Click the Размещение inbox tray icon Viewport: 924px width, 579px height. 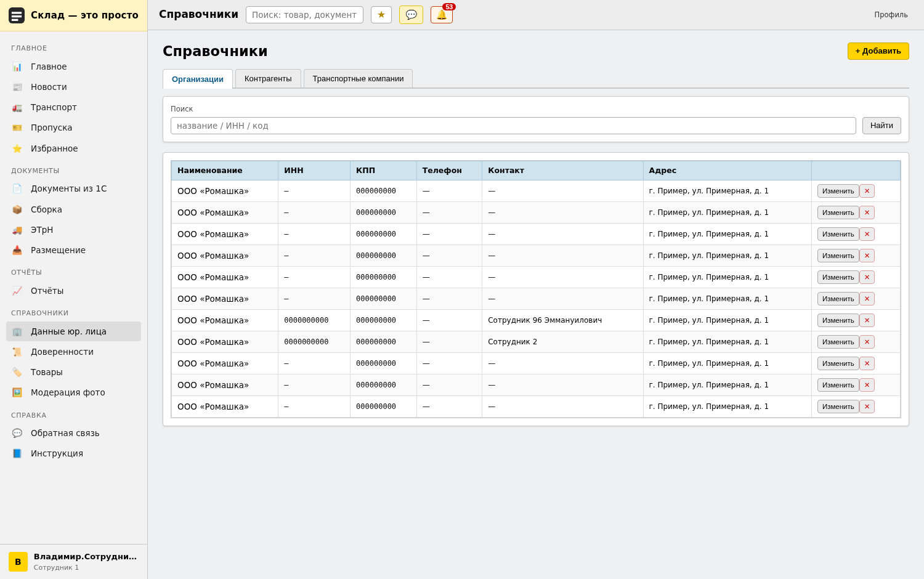pos(17,250)
